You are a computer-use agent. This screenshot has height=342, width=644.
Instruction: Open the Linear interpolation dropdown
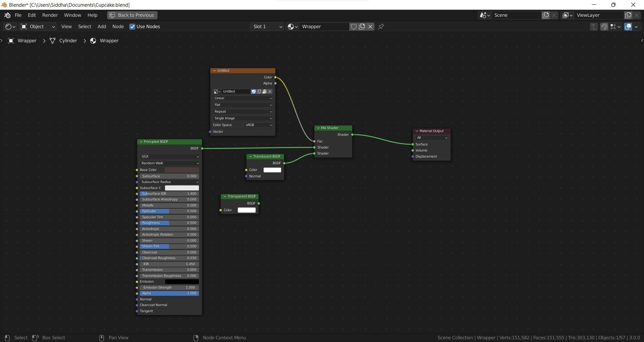[x=243, y=98]
